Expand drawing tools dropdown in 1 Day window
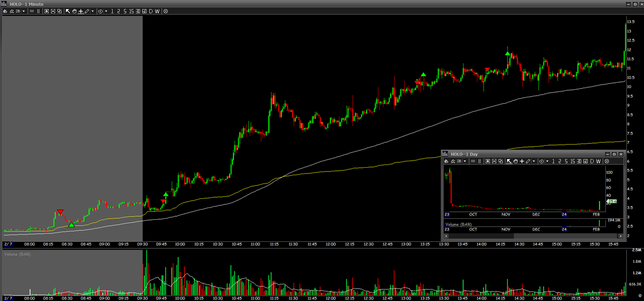This screenshot has height=301, width=644. (534, 161)
